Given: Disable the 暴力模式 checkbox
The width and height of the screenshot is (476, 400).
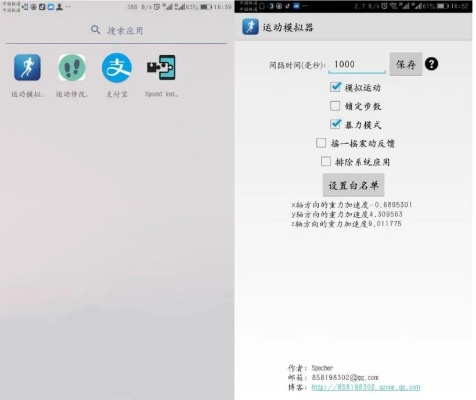Looking at the screenshot, I should point(335,124).
